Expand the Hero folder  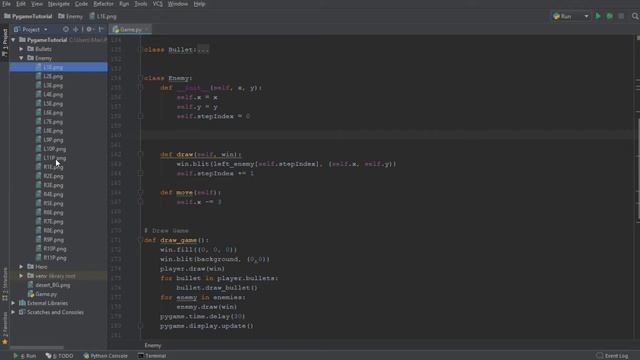click(21, 267)
